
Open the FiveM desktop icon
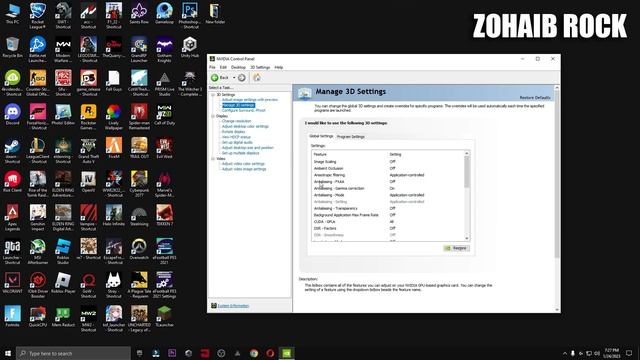point(113,149)
